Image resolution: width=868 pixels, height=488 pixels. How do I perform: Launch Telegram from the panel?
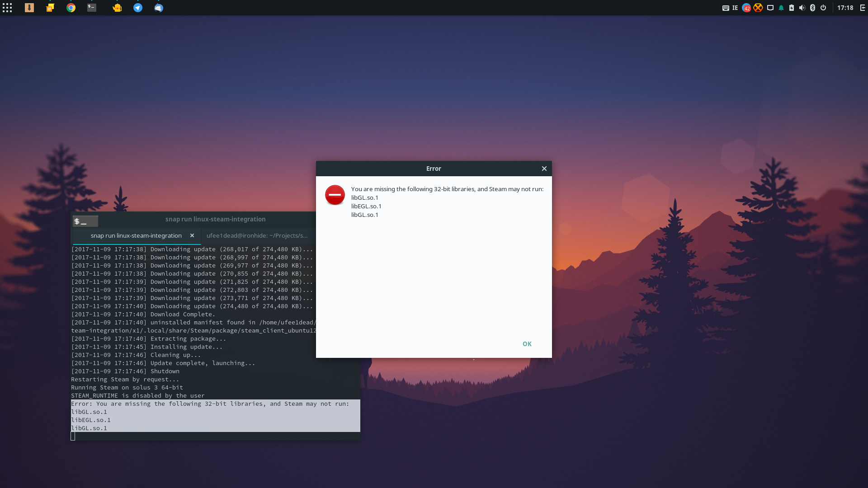click(x=138, y=8)
